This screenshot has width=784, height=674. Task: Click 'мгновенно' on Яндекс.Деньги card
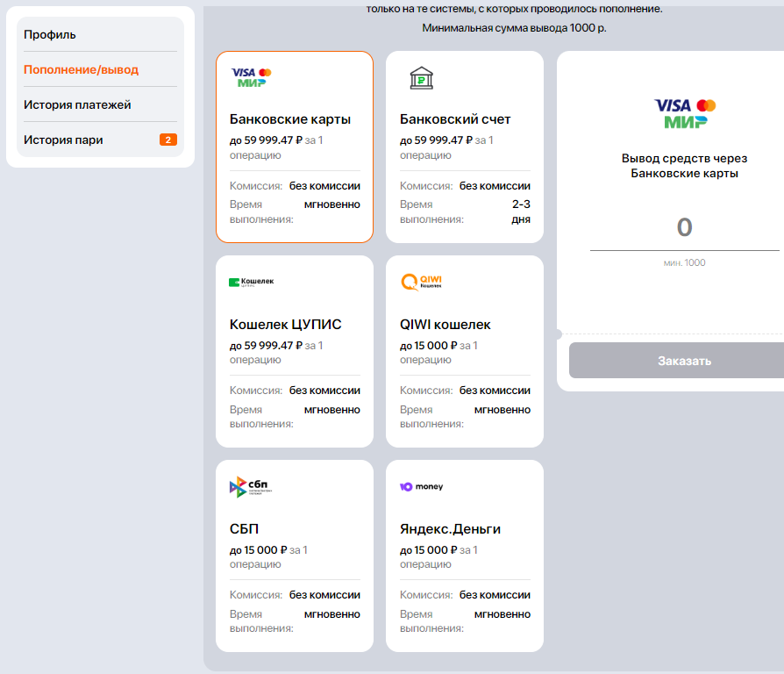point(502,614)
